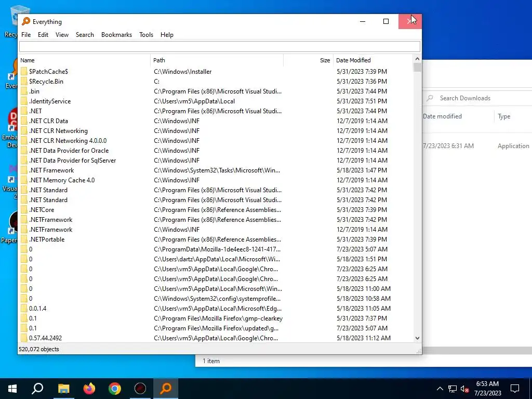This screenshot has height=399, width=532.
Task: Click the Everything search input box
Action: point(220,46)
